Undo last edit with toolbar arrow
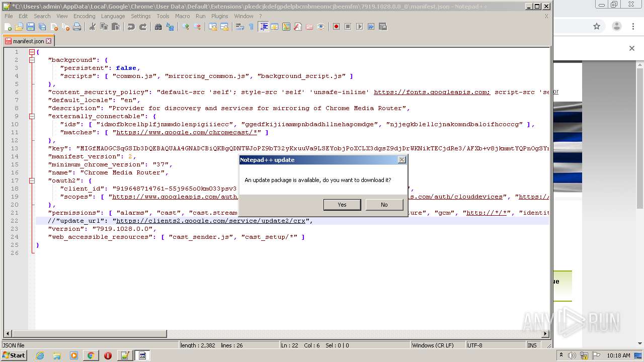This screenshot has width=644, height=362. point(131,27)
